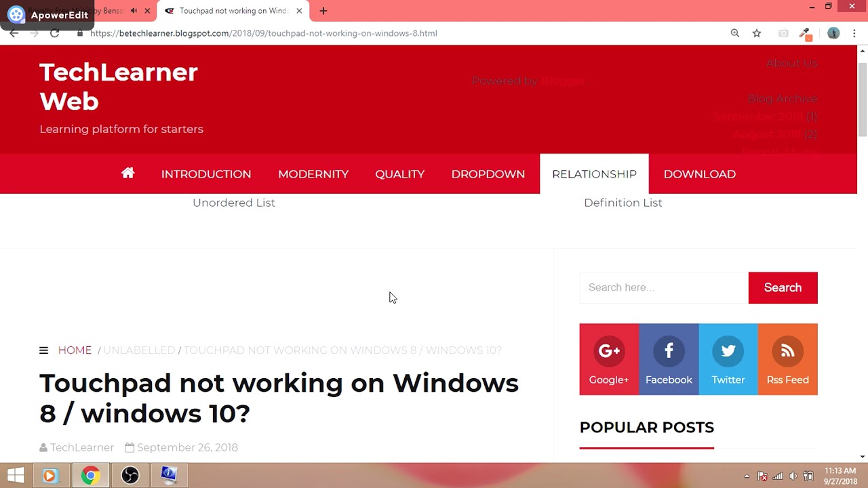Viewport: 868px width, 488px height.
Task: Click the network signal tray icon
Action: click(778, 476)
